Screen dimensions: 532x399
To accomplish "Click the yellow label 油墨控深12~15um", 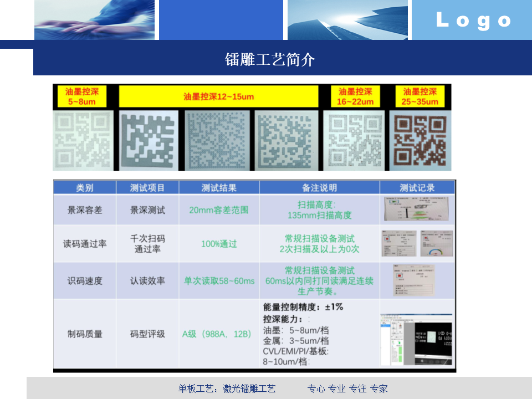I will pos(218,96).
